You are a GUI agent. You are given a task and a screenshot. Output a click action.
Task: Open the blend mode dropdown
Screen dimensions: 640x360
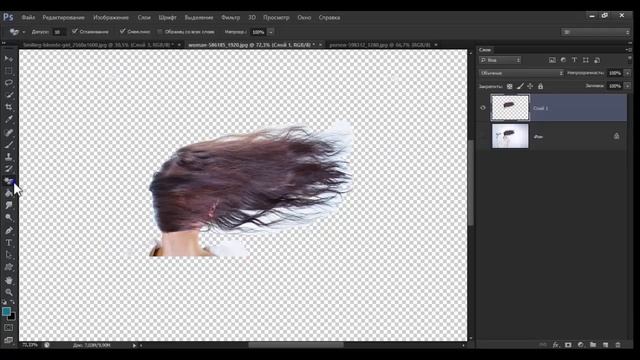point(521,73)
